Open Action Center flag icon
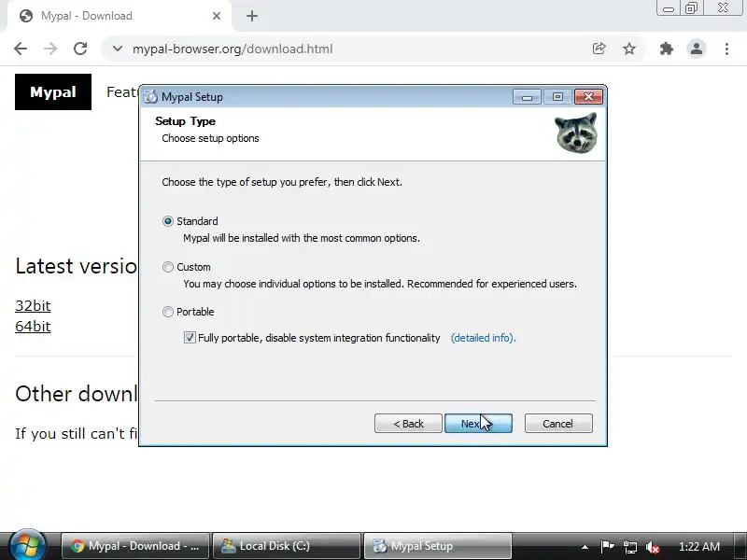The width and height of the screenshot is (747, 560). click(x=607, y=546)
